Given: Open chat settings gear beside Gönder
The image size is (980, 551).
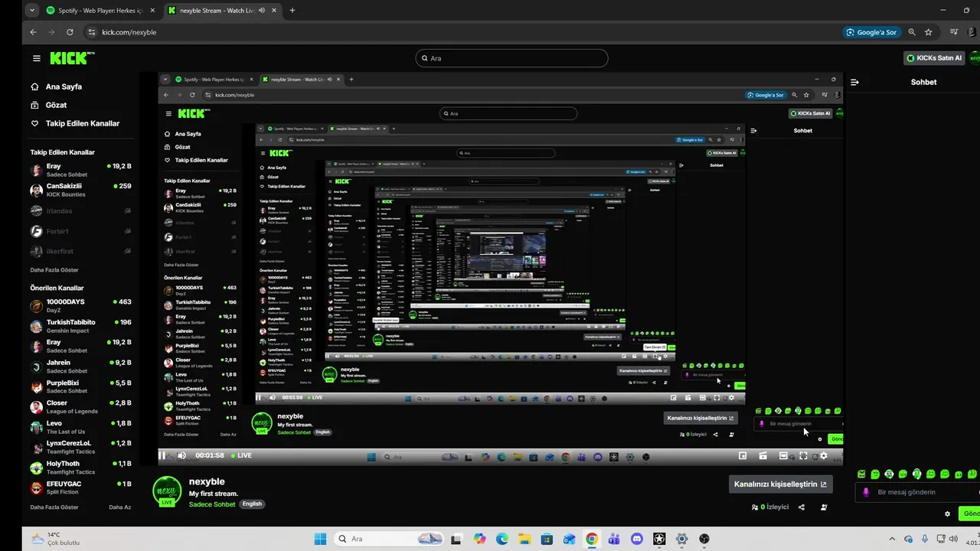Looking at the screenshot, I should pyautogui.click(x=948, y=514).
